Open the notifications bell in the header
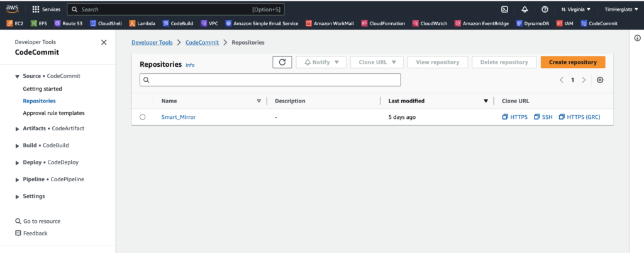 [525, 9]
